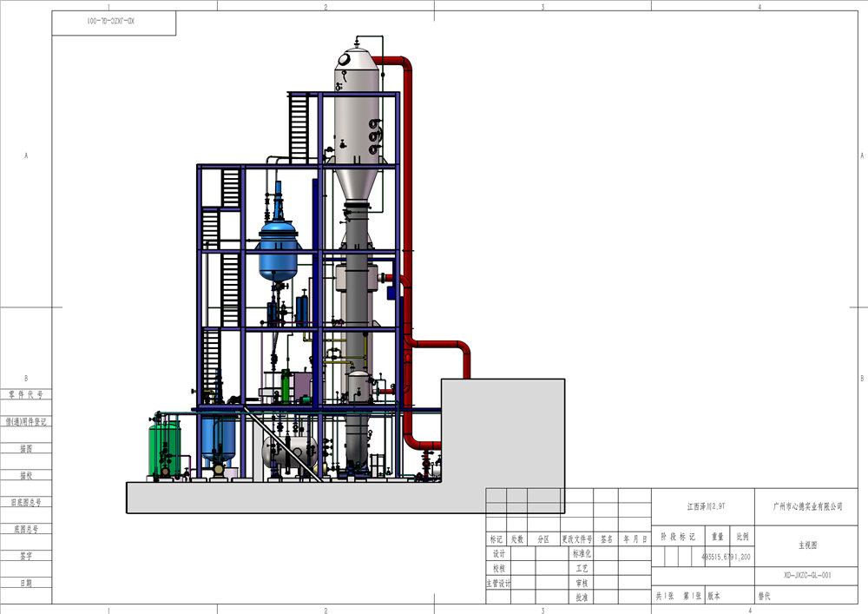Click the gray concrete base slab
868x614 pixels.
point(304,497)
